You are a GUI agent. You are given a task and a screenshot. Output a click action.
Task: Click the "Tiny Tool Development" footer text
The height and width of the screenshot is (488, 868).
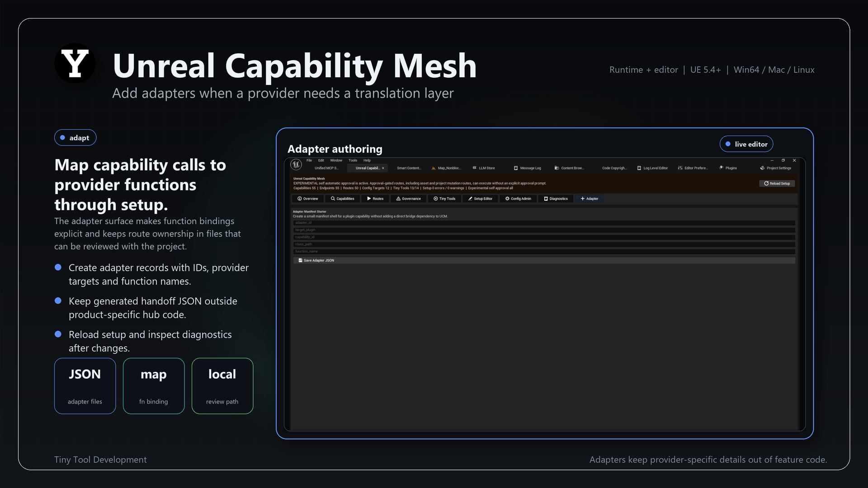[100, 460]
